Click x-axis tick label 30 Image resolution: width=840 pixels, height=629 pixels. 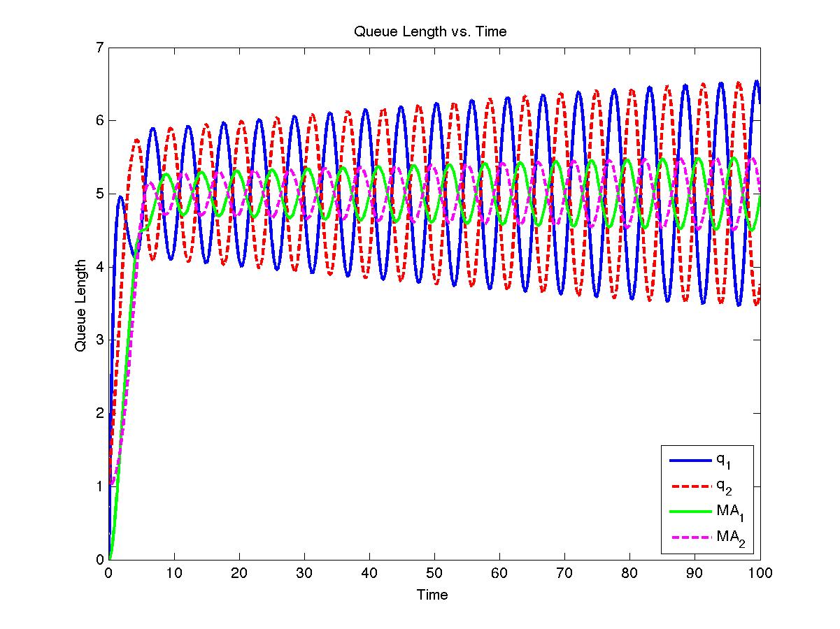pos(304,572)
